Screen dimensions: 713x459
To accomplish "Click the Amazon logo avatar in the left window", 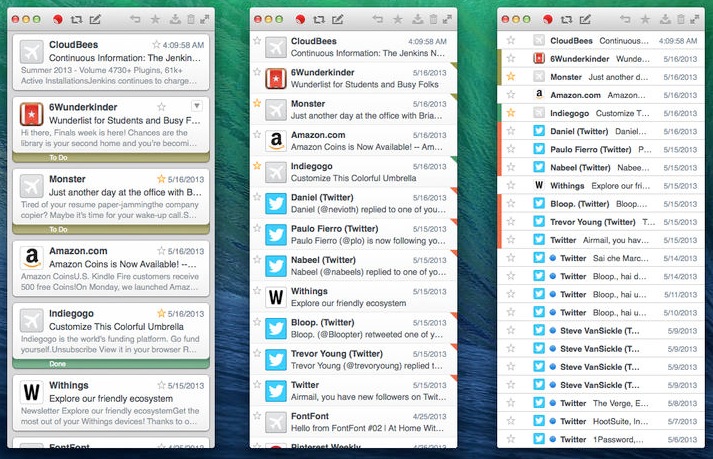I will [31, 257].
